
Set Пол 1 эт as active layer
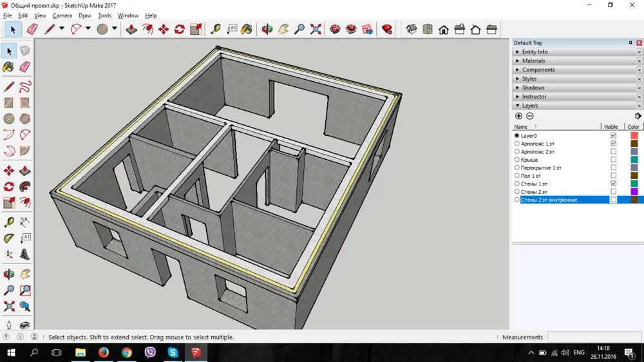pos(516,176)
